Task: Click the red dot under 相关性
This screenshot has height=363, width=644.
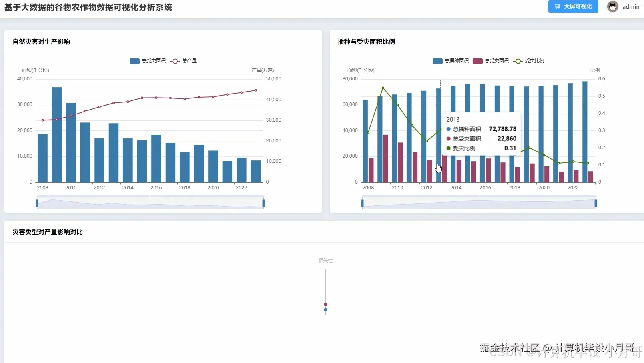Action: (325, 305)
